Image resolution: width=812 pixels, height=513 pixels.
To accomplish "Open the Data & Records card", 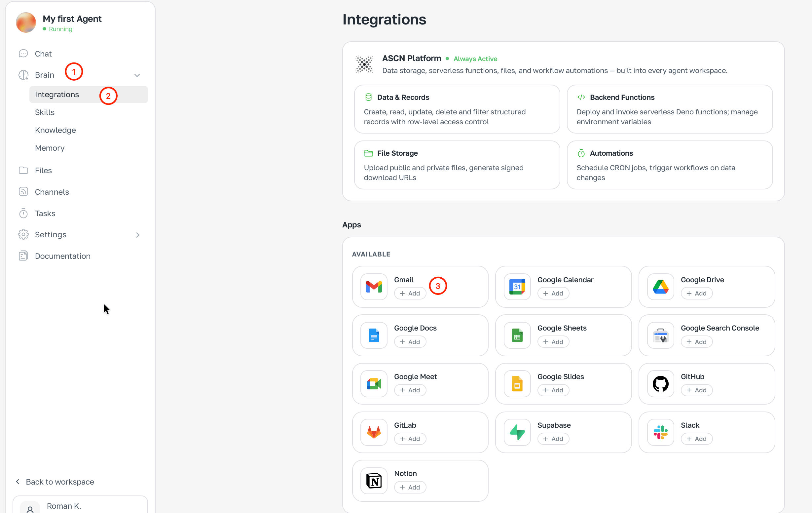I will pyautogui.click(x=457, y=109).
